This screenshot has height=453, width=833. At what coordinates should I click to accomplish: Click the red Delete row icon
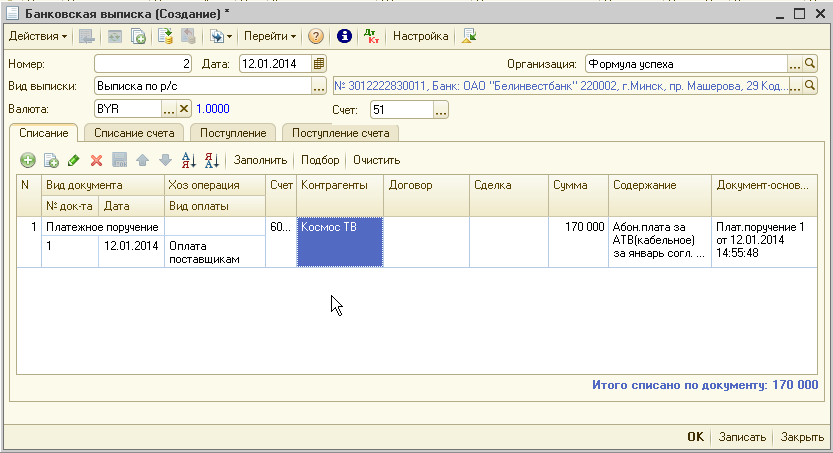tap(97, 160)
